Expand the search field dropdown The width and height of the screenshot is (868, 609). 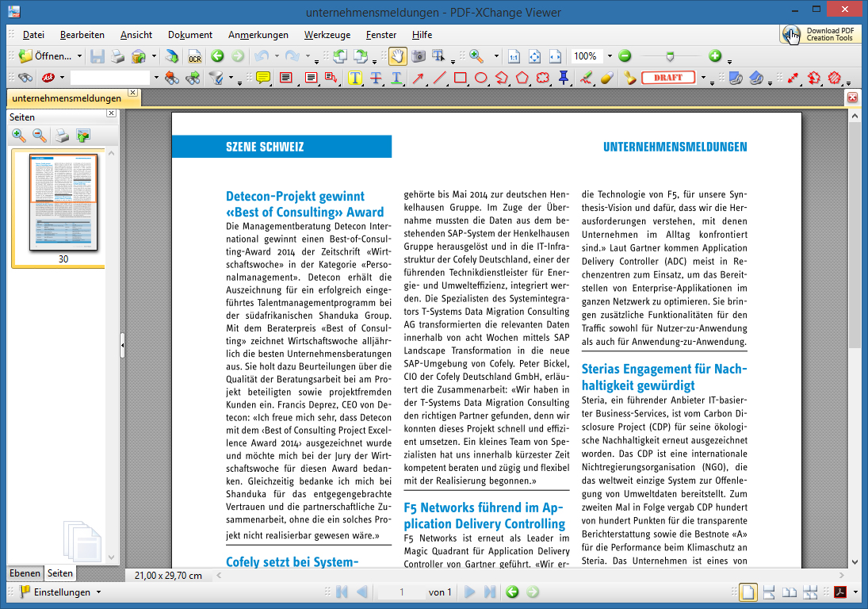tap(156, 78)
